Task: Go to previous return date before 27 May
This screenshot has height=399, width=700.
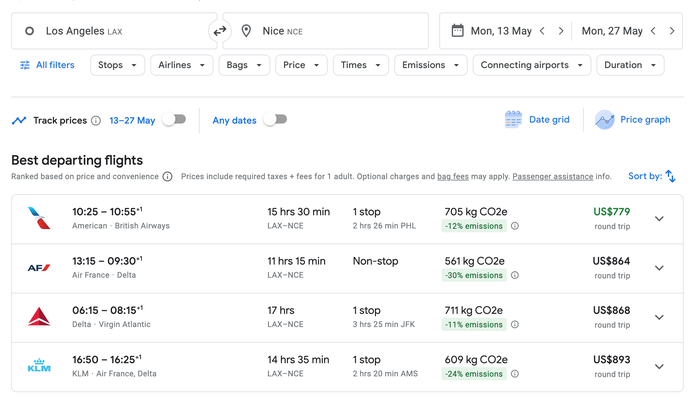Action: tap(653, 31)
